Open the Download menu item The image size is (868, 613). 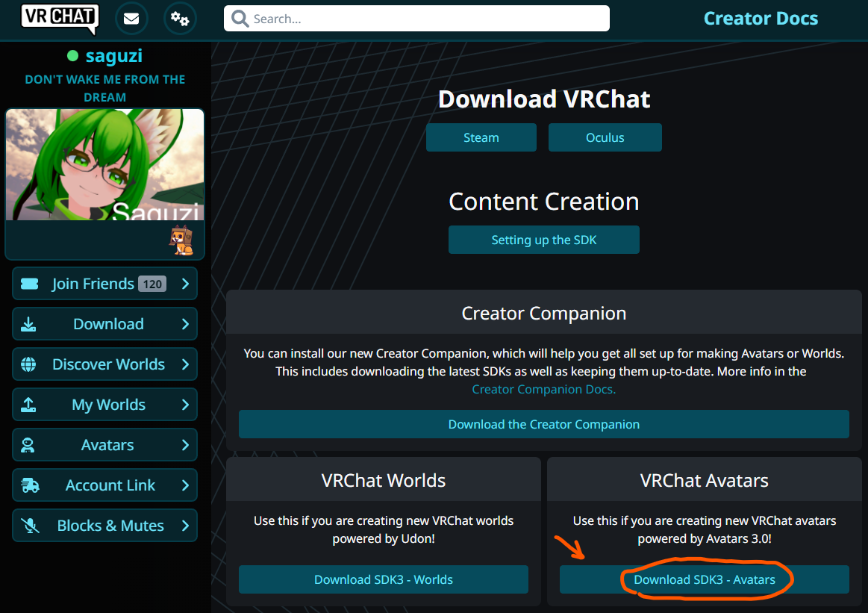click(x=104, y=324)
